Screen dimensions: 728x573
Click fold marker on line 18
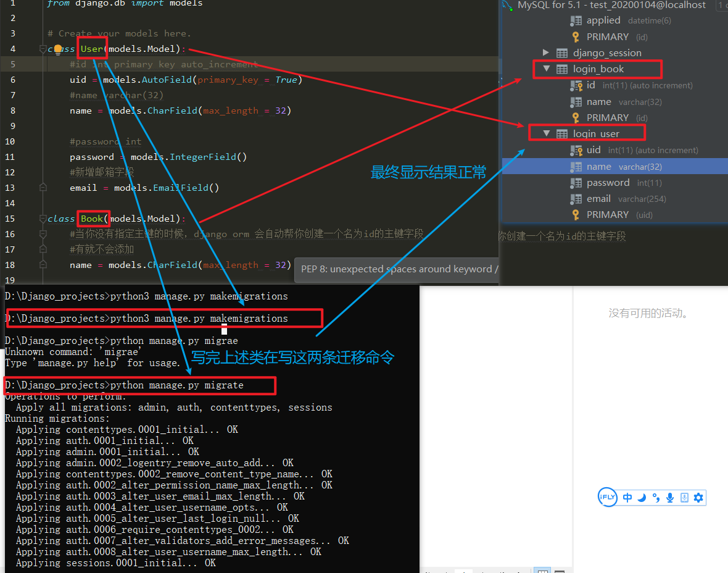[43, 265]
